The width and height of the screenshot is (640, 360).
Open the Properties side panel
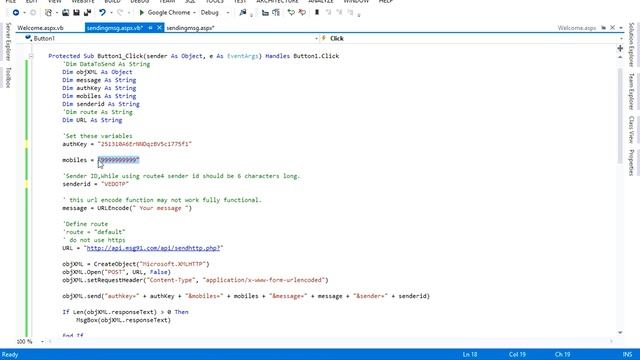click(631, 162)
